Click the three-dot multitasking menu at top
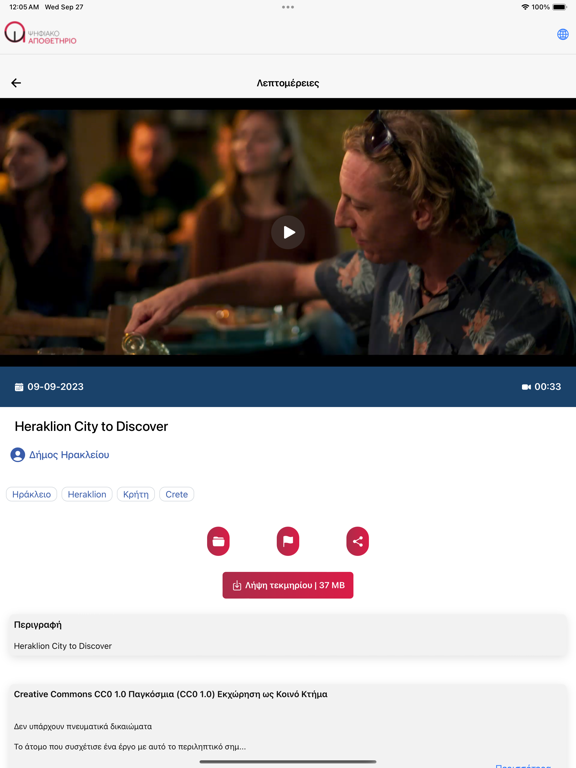Image resolution: width=576 pixels, height=768 pixels. click(288, 7)
